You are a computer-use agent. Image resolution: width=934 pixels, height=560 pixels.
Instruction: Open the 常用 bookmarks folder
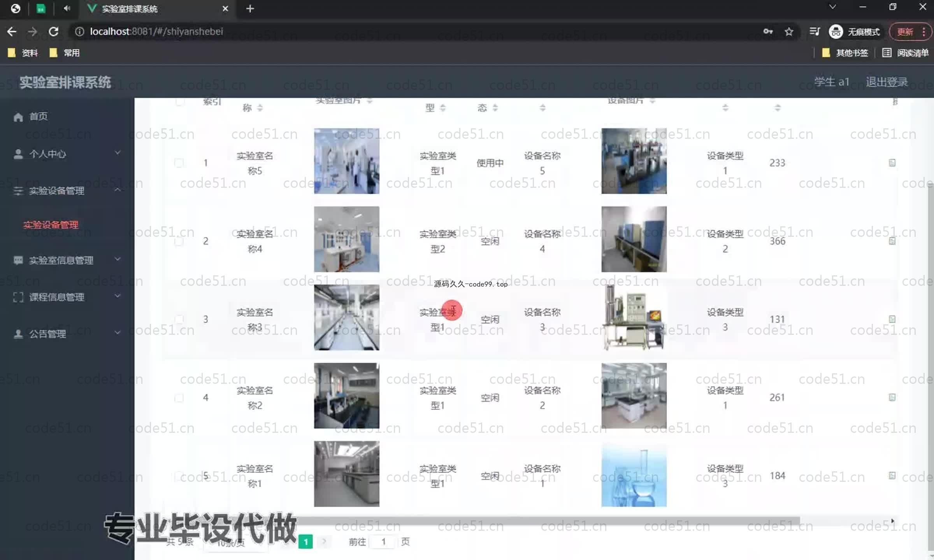[x=65, y=53]
